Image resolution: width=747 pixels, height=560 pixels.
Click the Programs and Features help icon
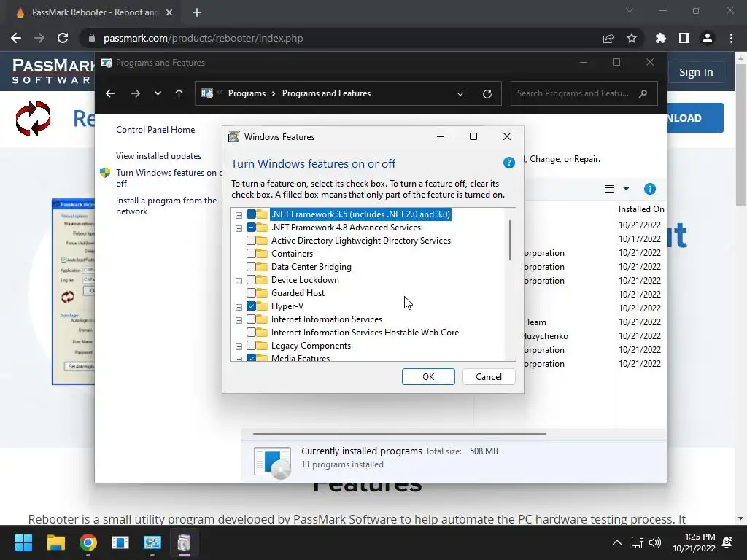tap(649, 189)
